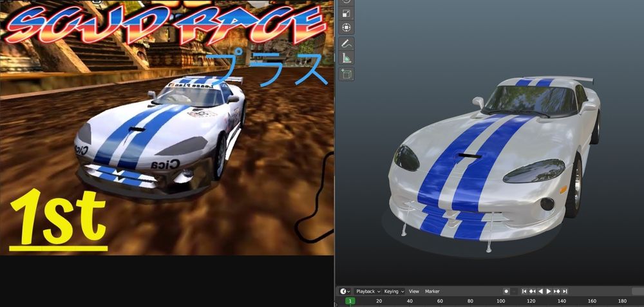
Task: Toggle auto keying record button
Action: point(506,292)
